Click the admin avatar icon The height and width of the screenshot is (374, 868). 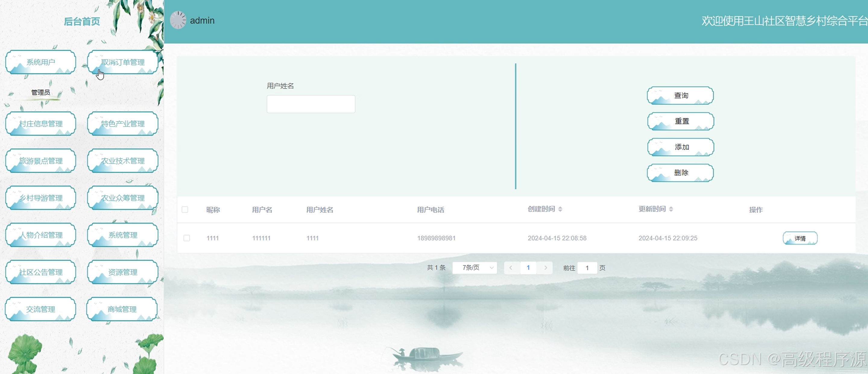coord(178,20)
